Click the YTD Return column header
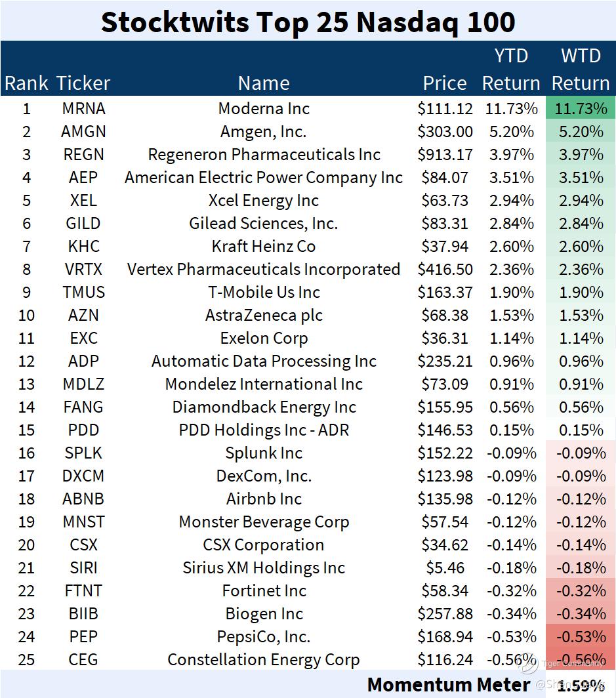Screen dimensions: 616x698 [511, 70]
